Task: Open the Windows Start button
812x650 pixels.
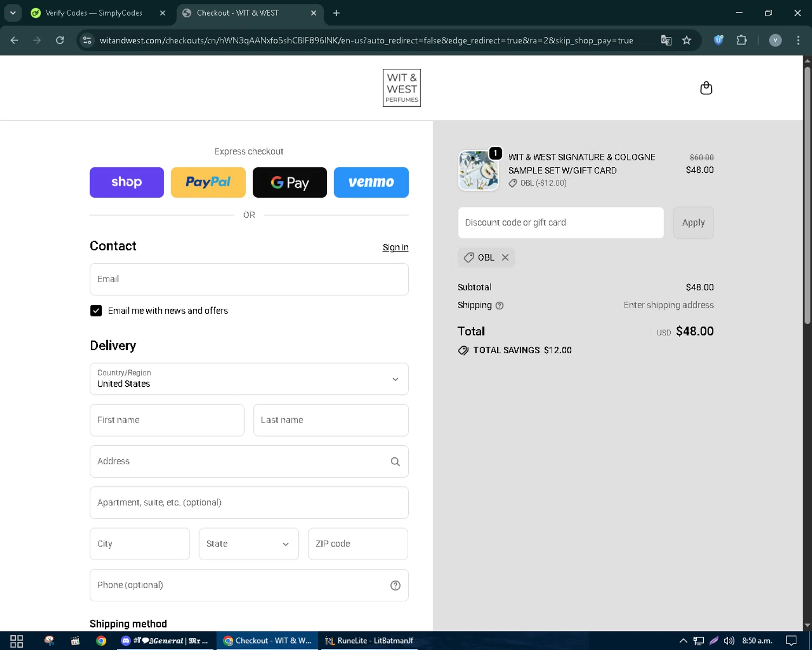Action: pyautogui.click(x=17, y=641)
